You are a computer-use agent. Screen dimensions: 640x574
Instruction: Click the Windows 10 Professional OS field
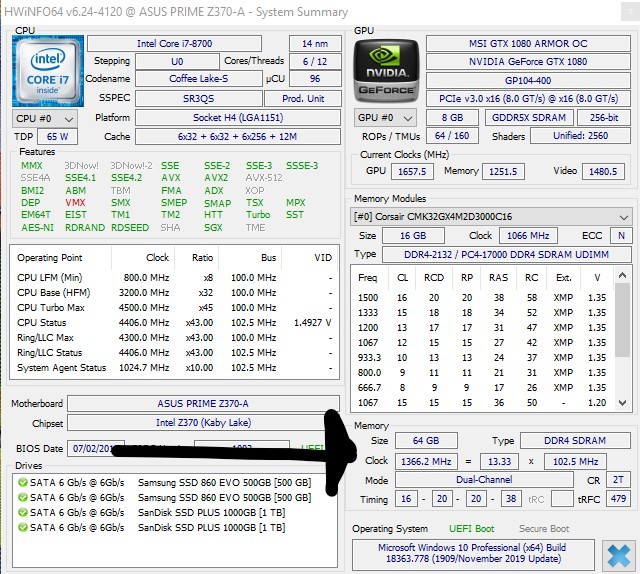(x=473, y=553)
